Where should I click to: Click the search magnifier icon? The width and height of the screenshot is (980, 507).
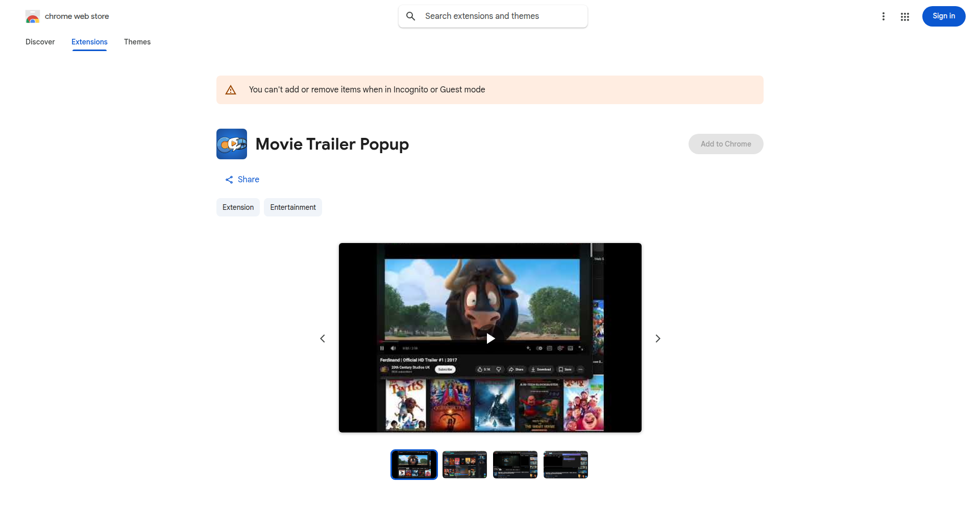(x=411, y=16)
